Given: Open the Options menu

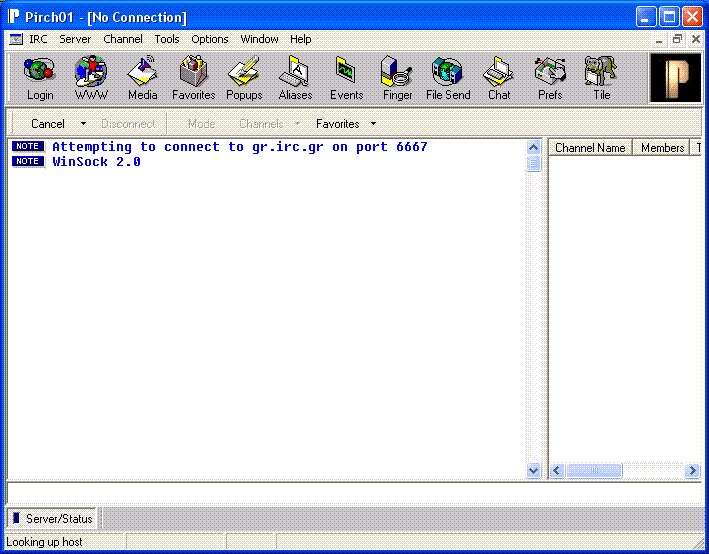Looking at the screenshot, I should tap(210, 39).
